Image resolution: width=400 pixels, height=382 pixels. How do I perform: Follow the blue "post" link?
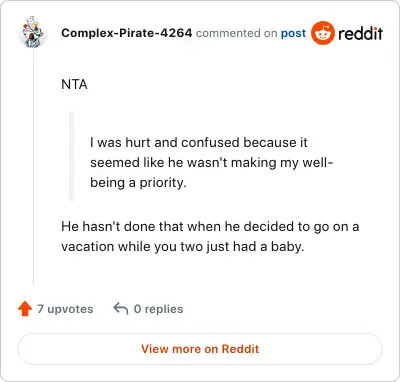[x=293, y=33]
